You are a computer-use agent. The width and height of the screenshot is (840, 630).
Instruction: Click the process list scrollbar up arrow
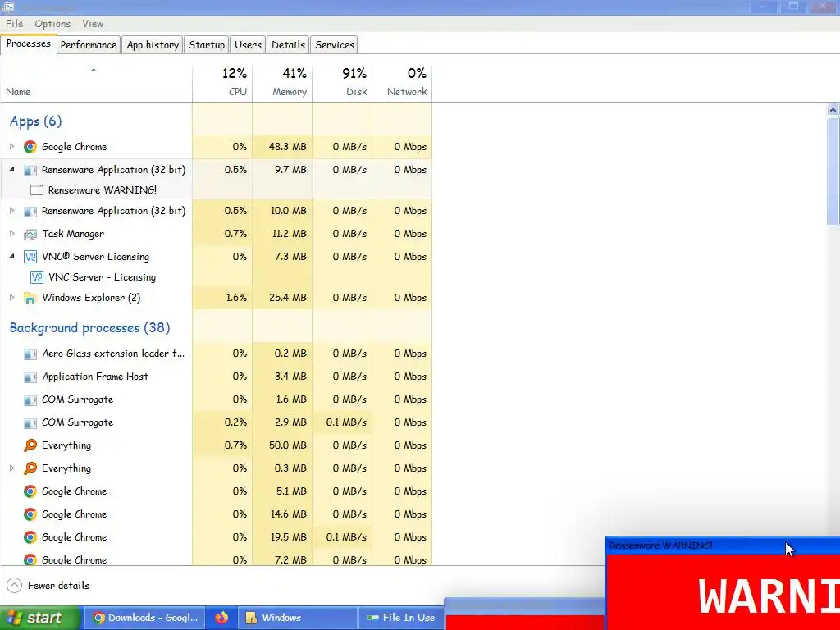(833, 111)
